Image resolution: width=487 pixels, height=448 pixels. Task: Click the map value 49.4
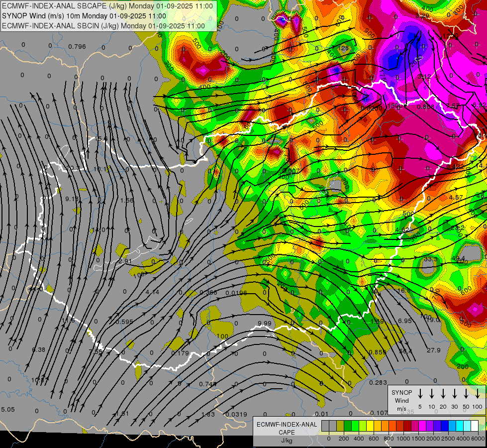point(458,258)
